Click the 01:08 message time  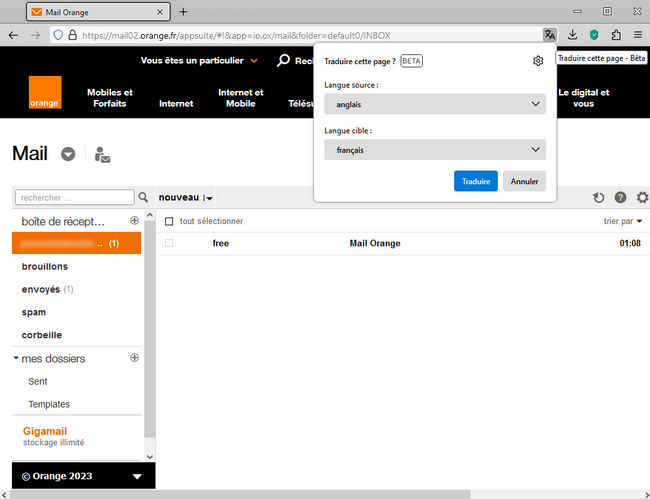630,243
